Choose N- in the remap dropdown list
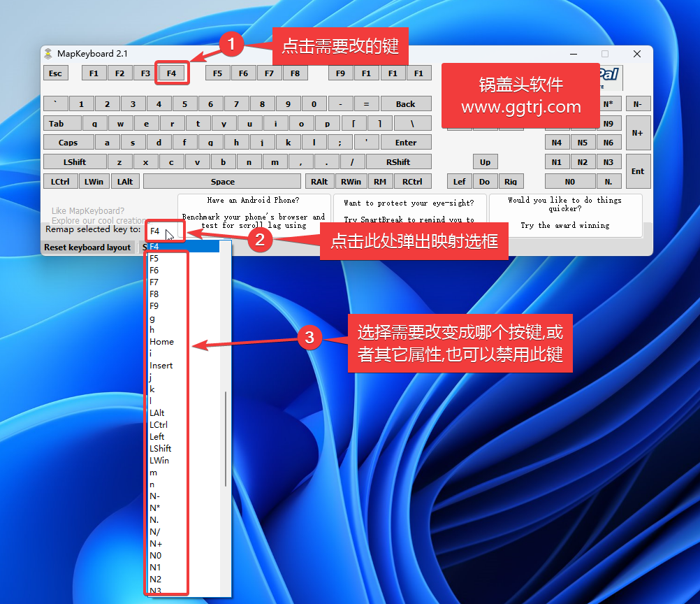The height and width of the screenshot is (604, 700). click(184, 496)
